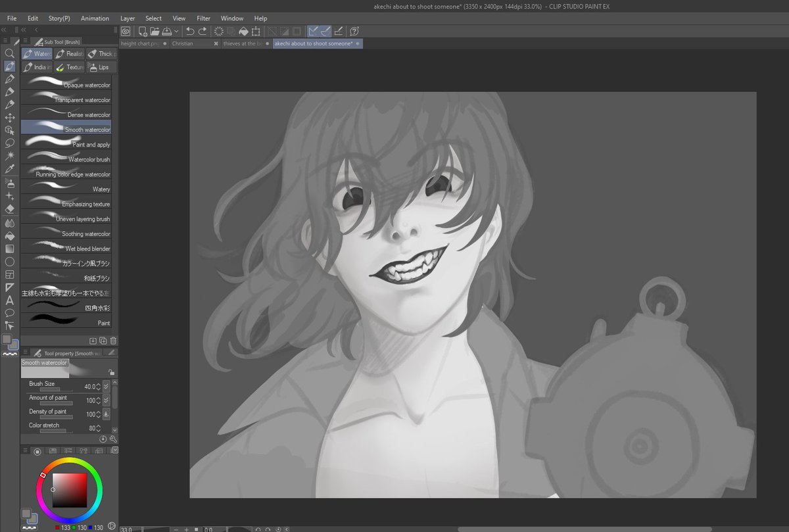This screenshot has height=532, width=789.
Task: Select the Fill bucket tool in toolbox
Action: (x=9, y=235)
